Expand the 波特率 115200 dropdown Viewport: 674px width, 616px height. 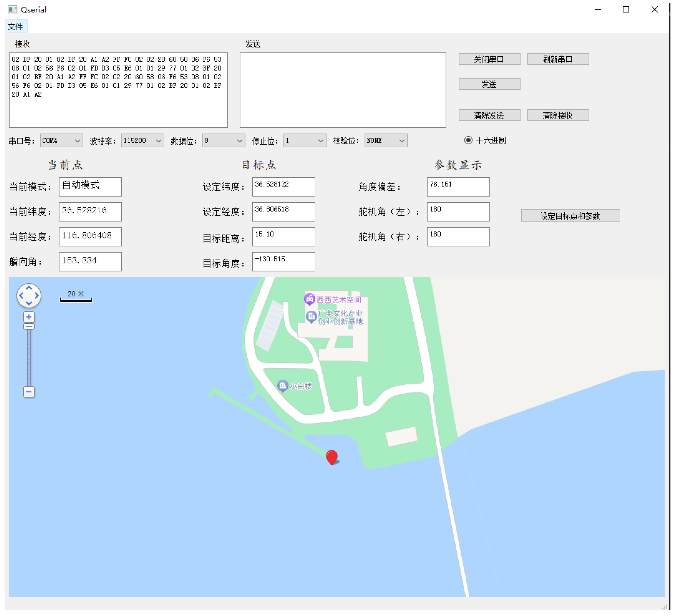(x=142, y=141)
